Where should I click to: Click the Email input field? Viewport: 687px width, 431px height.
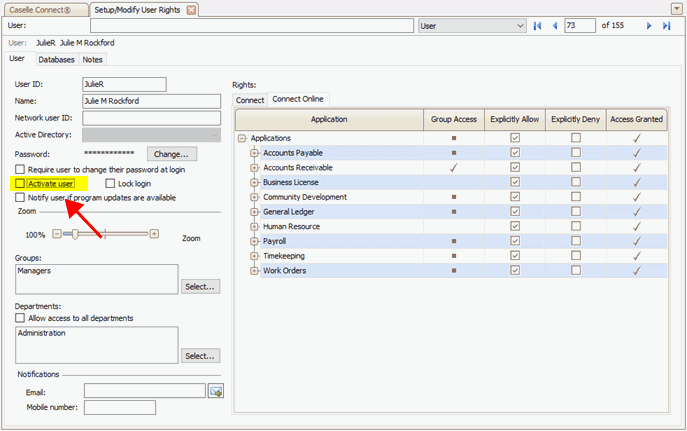tap(145, 391)
